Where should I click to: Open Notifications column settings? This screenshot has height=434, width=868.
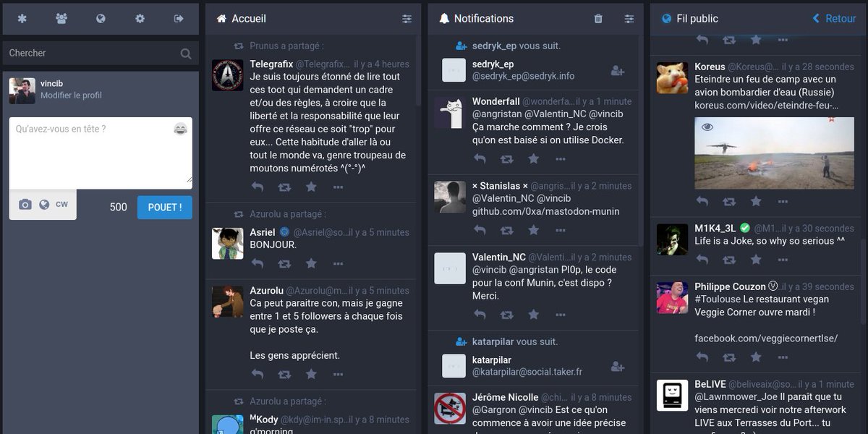click(x=629, y=19)
